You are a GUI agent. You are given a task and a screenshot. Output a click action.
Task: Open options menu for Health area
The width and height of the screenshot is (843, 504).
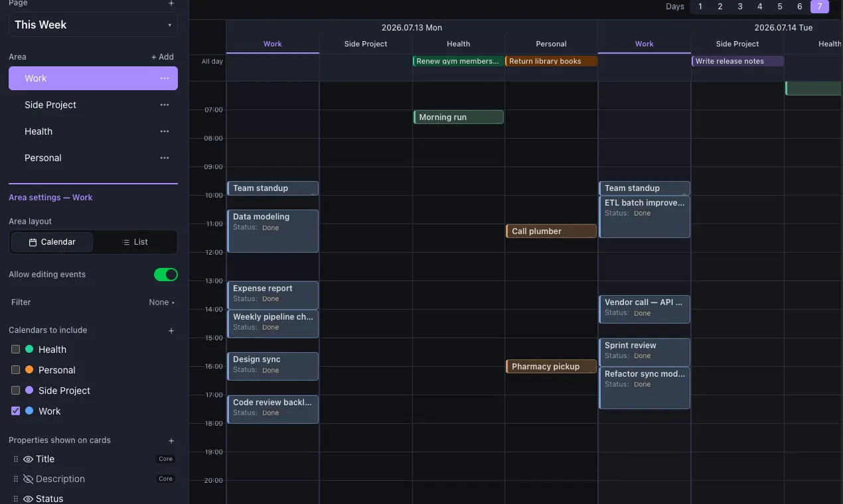[x=165, y=131]
